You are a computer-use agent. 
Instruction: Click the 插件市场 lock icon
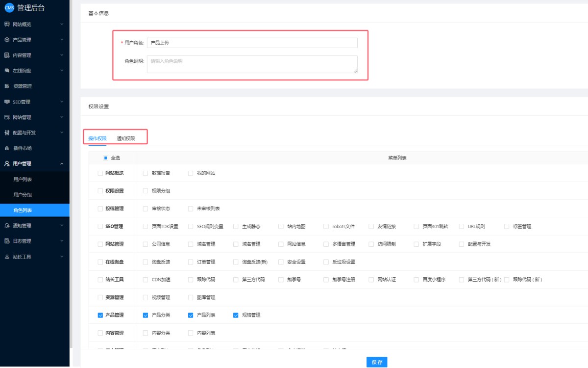7,148
